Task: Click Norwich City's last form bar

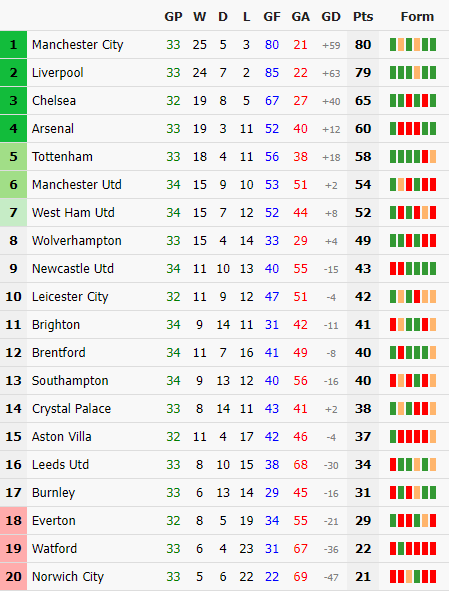Action: click(x=433, y=576)
